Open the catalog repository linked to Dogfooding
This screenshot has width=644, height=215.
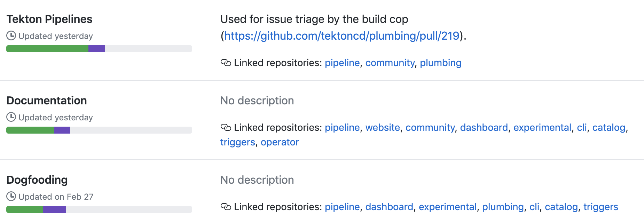tap(561, 207)
